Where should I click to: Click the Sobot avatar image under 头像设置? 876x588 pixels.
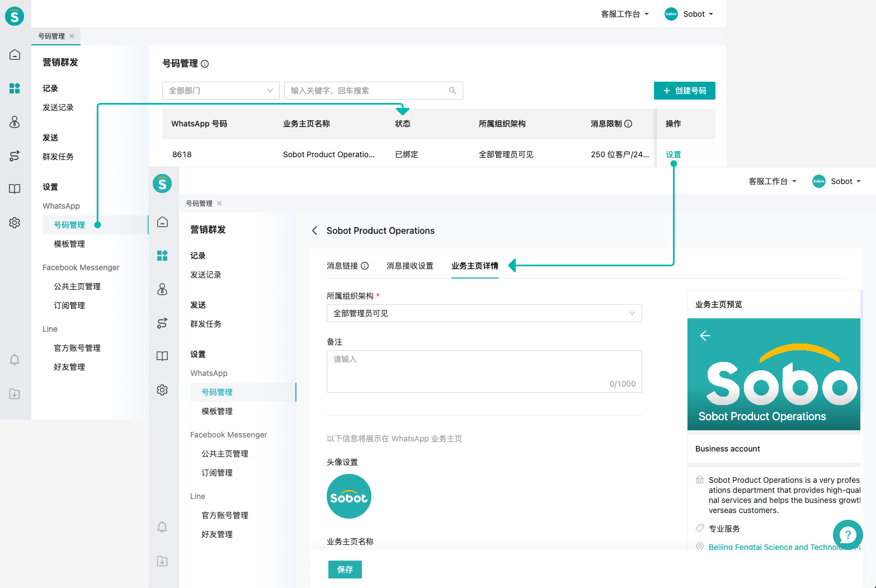point(349,496)
